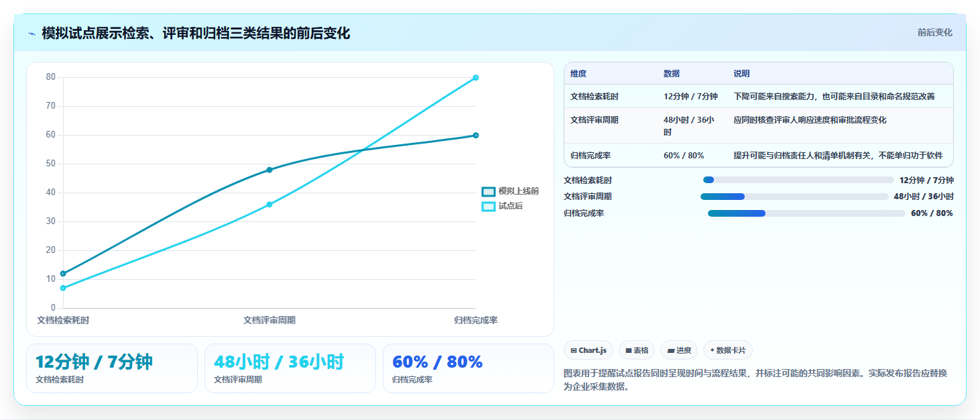Click the 文档评审周期 x-axis label

click(269, 321)
